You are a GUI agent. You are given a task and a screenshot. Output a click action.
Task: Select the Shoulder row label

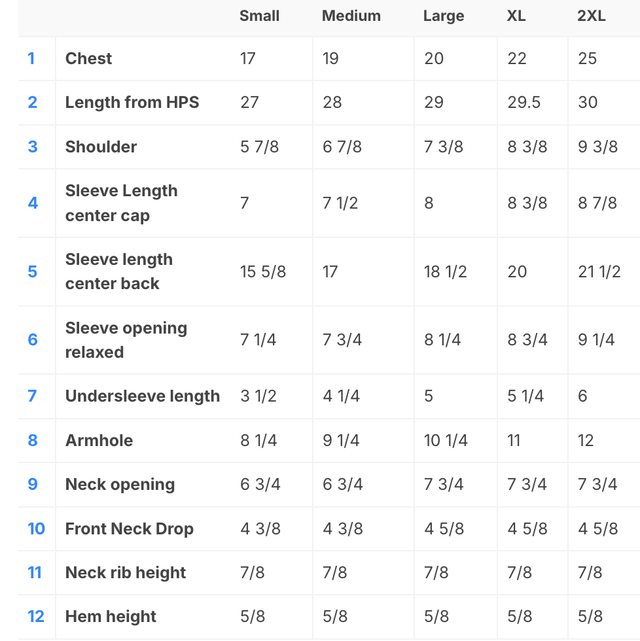click(x=101, y=146)
